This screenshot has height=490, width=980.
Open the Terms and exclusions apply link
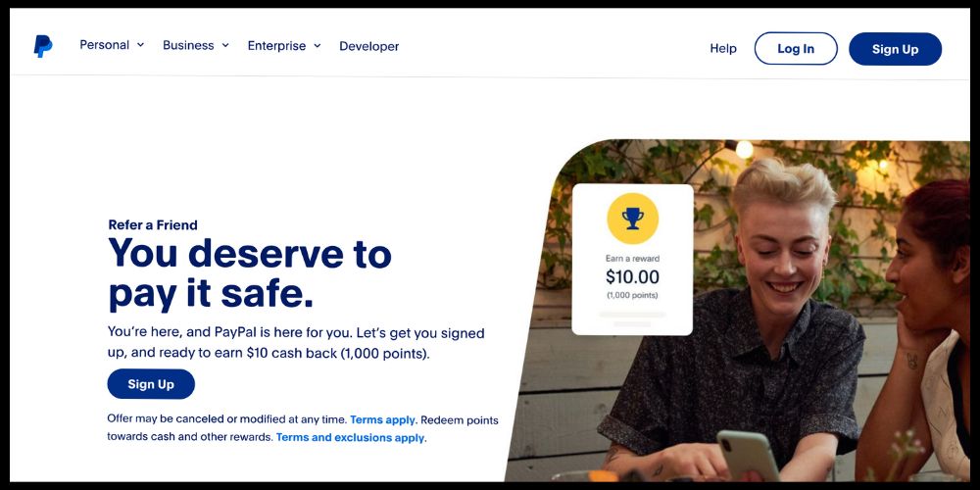coord(350,438)
